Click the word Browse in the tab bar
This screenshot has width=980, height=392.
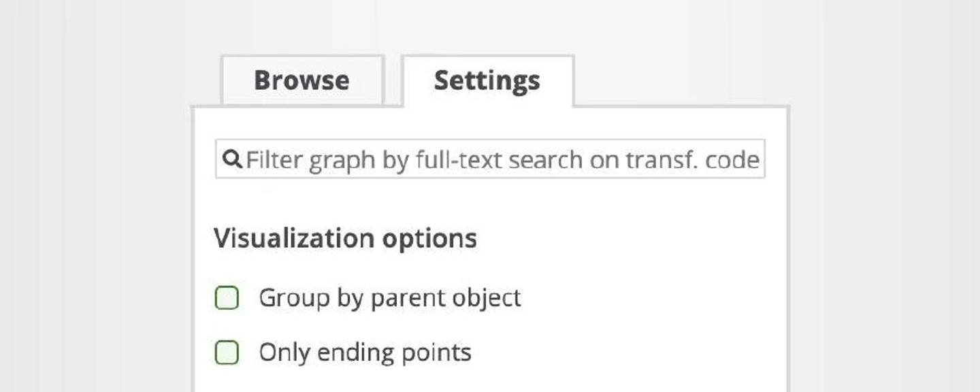pyautogui.click(x=302, y=80)
